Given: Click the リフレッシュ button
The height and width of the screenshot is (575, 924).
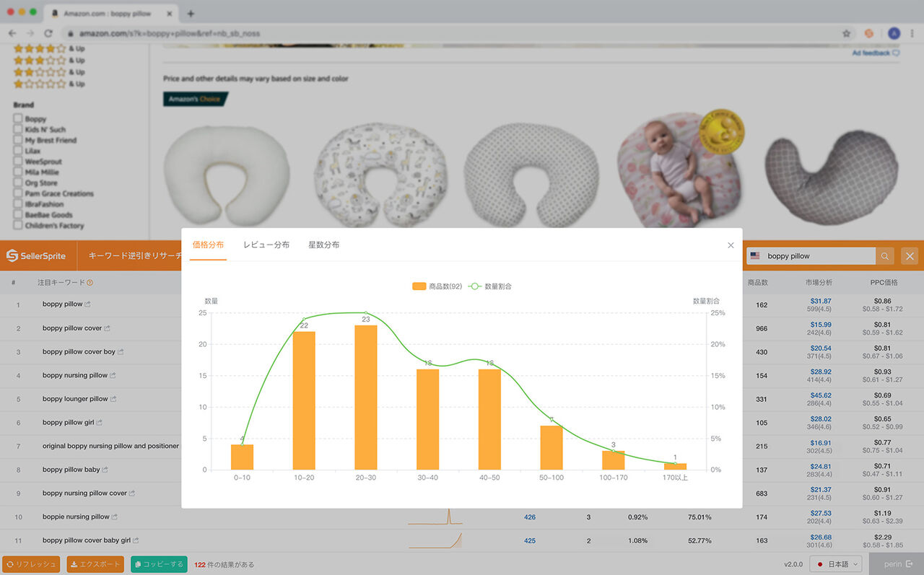Looking at the screenshot, I should point(31,564).
